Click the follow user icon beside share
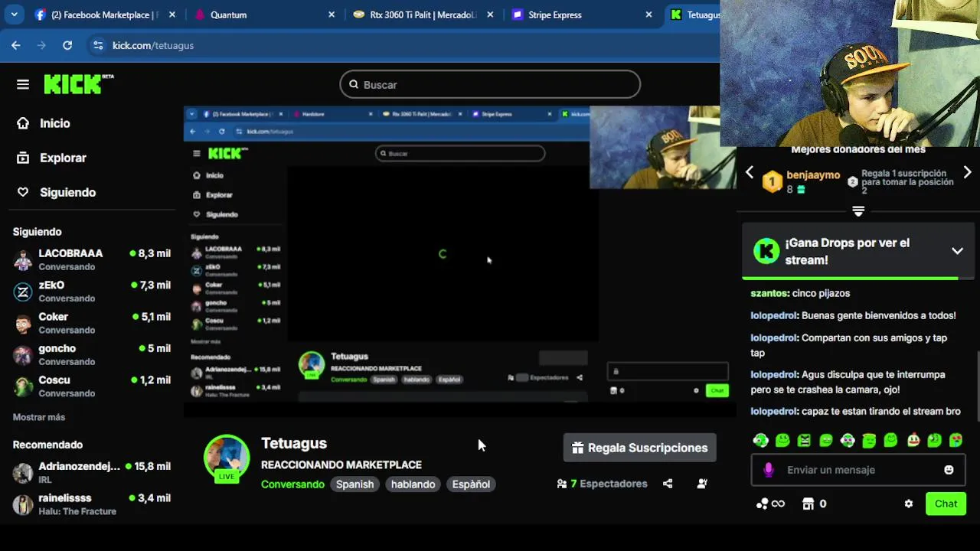 702,484
